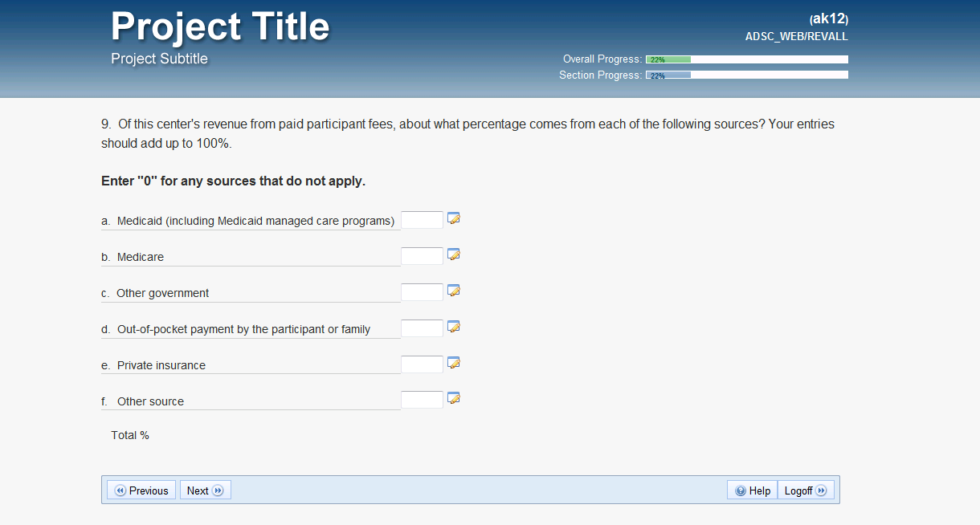
Task: Proceed with the Next button
Action: tap(205, 490)
